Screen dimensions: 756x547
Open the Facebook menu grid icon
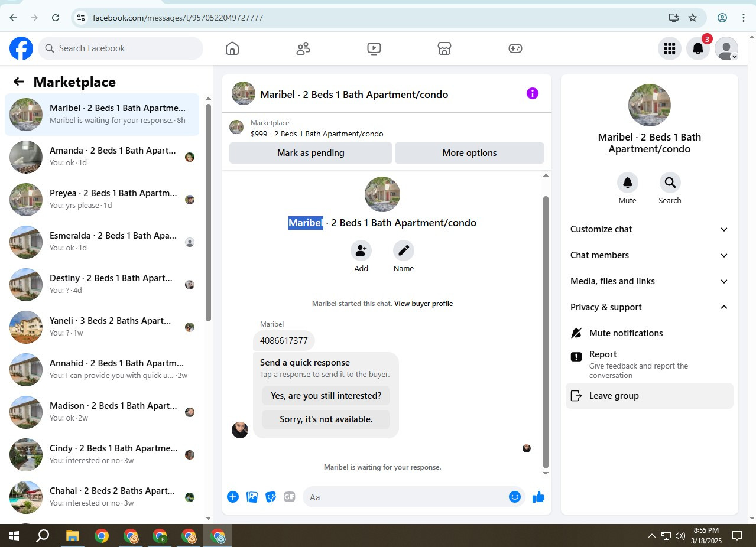(669, 48)
